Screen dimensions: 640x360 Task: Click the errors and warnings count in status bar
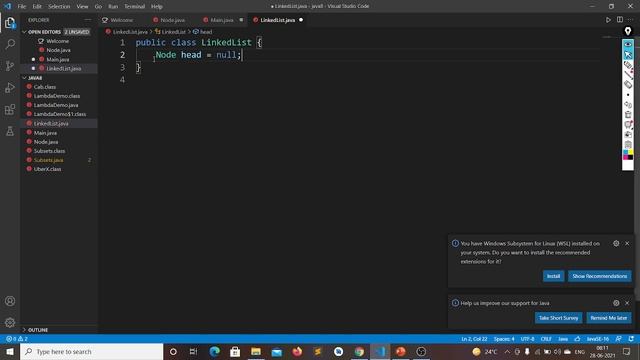tap(17, 339)
